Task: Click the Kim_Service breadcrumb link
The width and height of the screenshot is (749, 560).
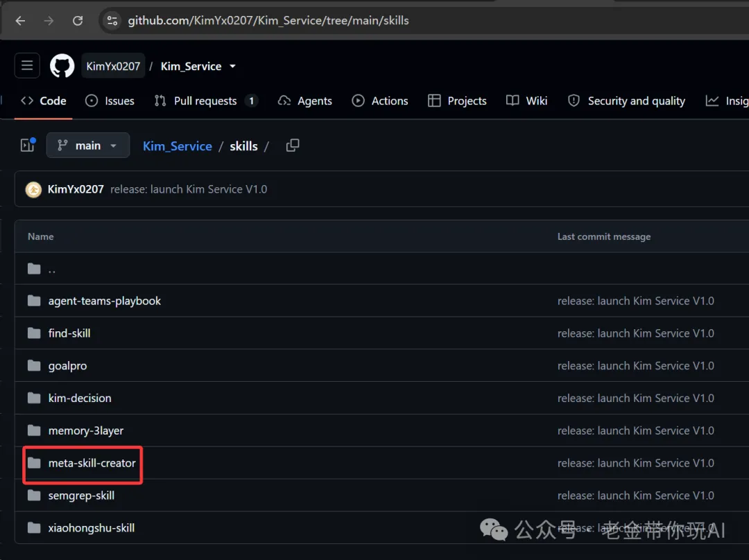Action: 178,146
